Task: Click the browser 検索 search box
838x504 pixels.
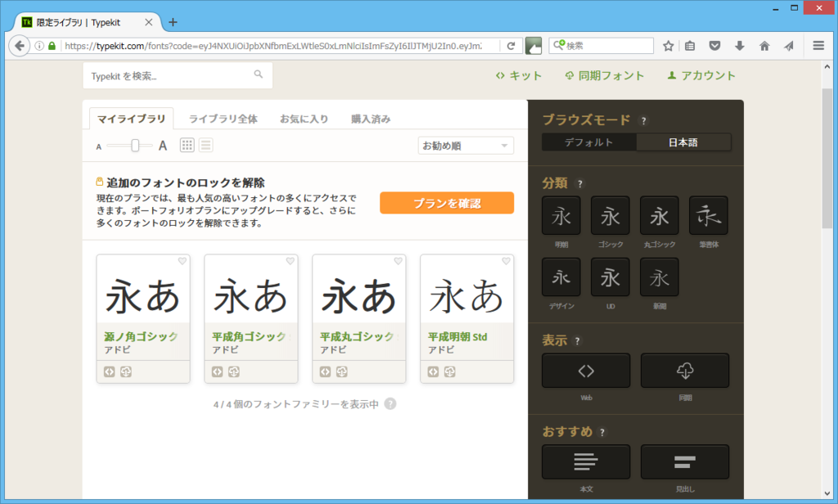Action: coord(601,46)
